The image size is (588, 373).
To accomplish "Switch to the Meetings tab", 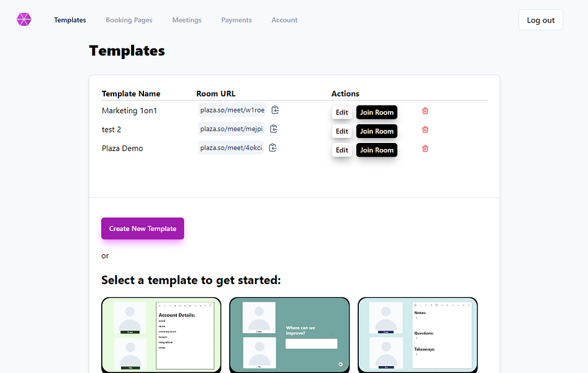I will coord(187,20).
